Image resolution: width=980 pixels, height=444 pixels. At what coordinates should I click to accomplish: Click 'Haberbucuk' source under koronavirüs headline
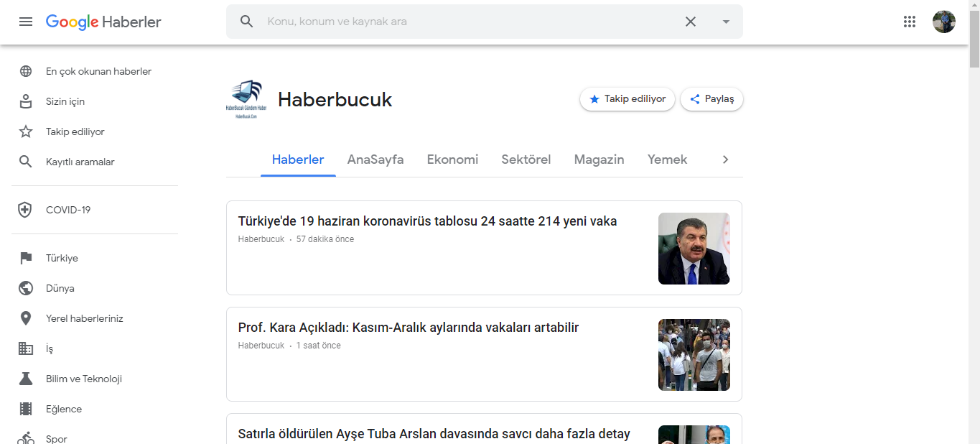[261, 239]
